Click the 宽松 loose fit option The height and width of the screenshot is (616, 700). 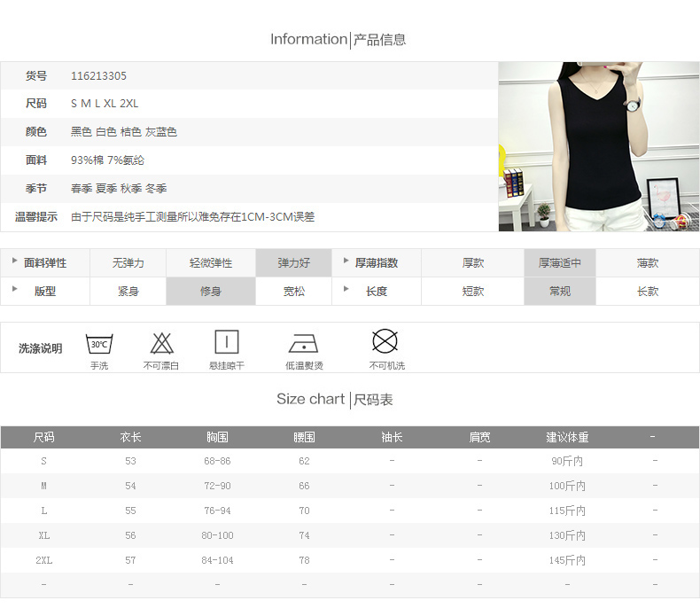[293, 291]
